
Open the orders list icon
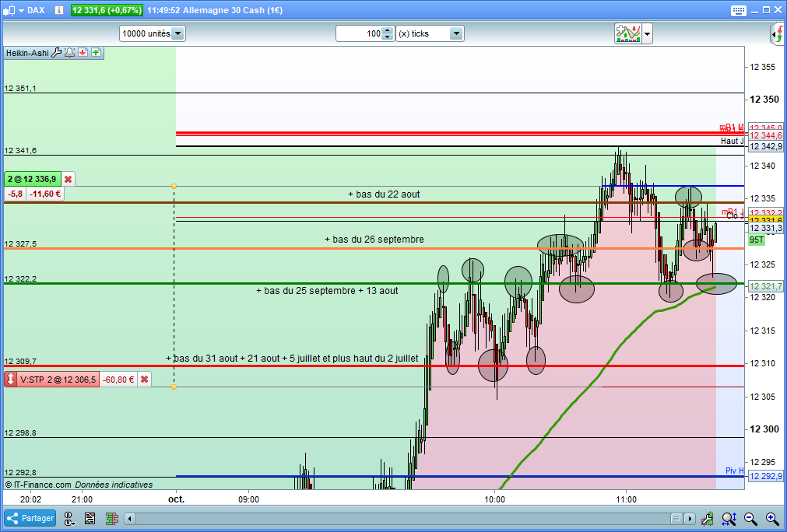[x=90, y=519]
